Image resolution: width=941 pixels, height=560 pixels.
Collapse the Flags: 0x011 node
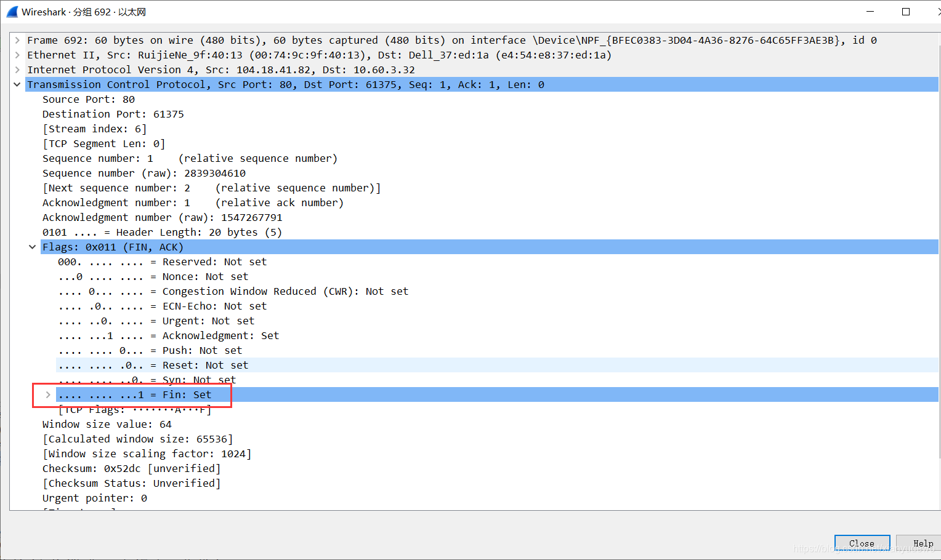[x=33, y=247]
